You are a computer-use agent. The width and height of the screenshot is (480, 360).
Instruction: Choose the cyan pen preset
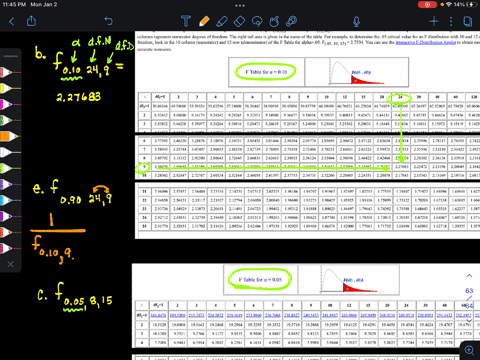tap(10, 200)
